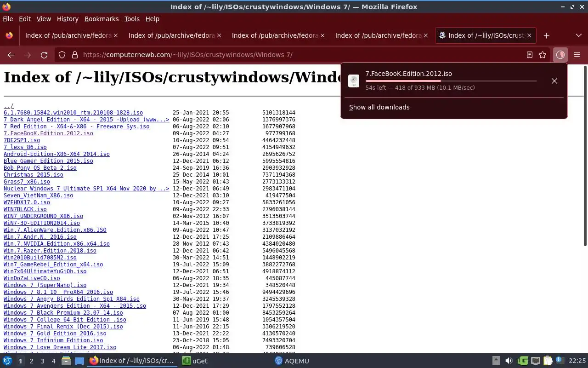
Task: Click the uGet green tray icon
Action: tap(522, 361)
